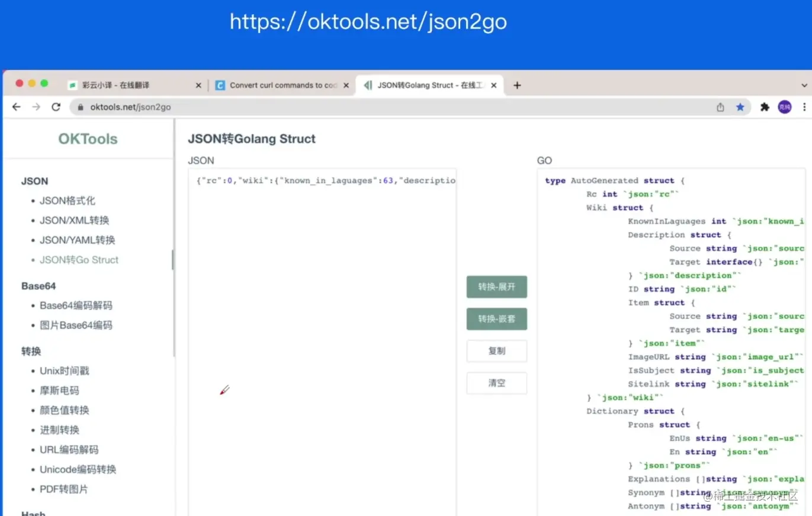The width and height of the screenshot is (812, 516).
Task: Click the 转换-嵌套 button
Action: point(497,319)
